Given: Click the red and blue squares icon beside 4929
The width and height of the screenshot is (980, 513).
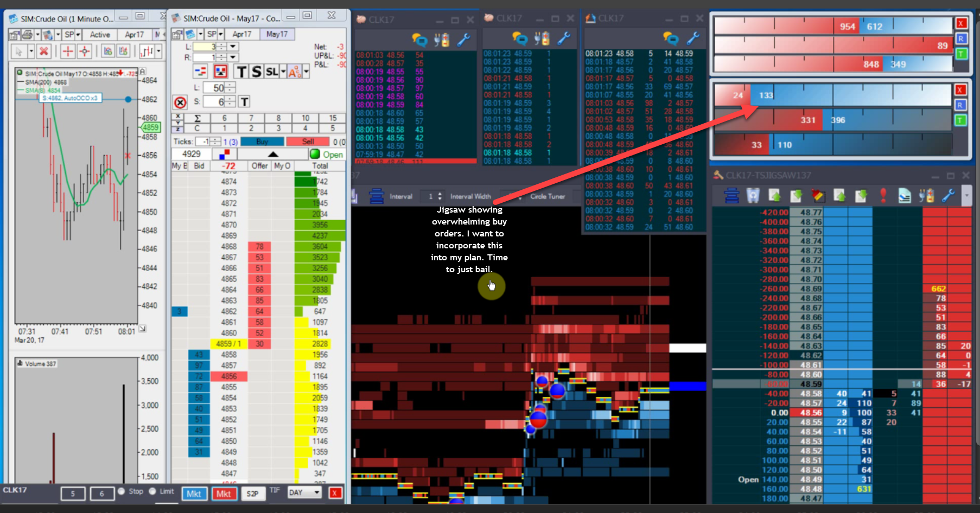Looking at the screenshot, I should (224, 154).
